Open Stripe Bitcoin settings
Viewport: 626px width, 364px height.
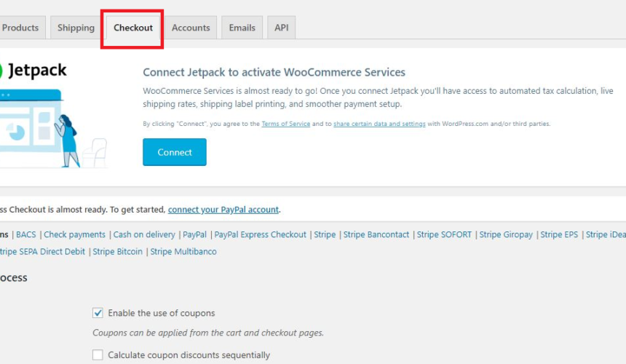[117, 252]
